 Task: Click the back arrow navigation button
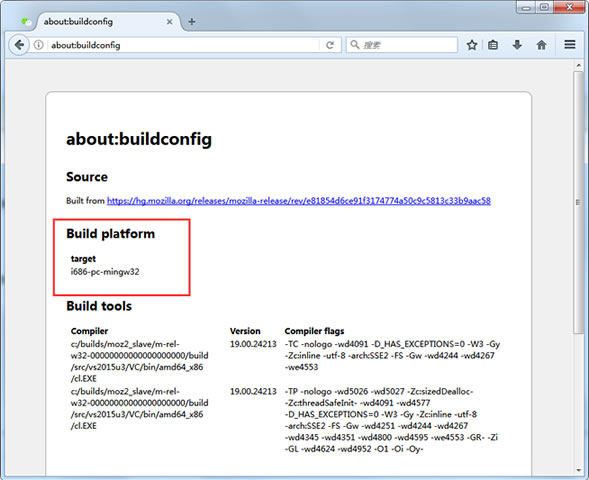click(x=19, y=45)
